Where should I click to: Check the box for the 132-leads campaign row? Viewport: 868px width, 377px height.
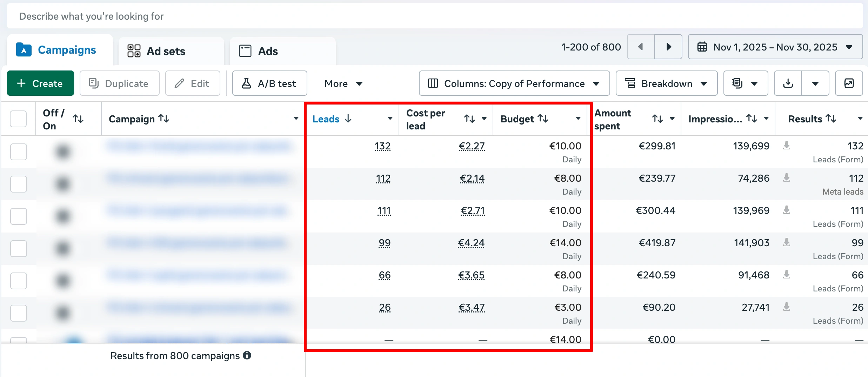(x=18, y=152)
